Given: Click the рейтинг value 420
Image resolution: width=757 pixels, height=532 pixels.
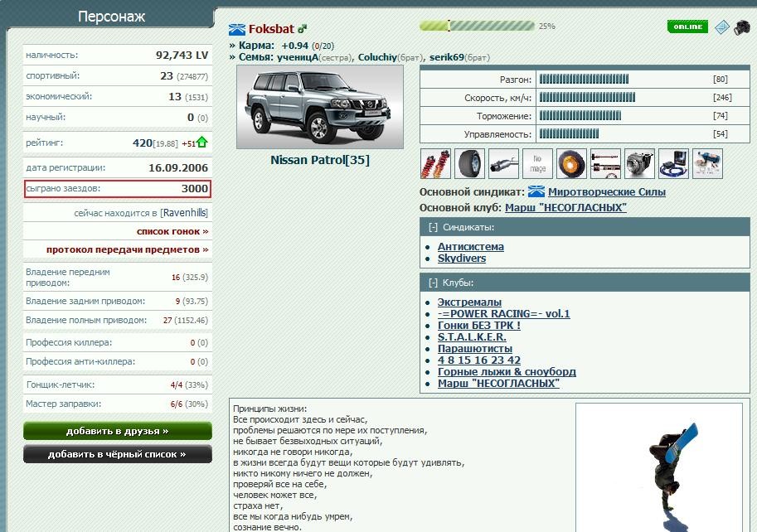Looking at the screenshot, I should coord(143,143).
